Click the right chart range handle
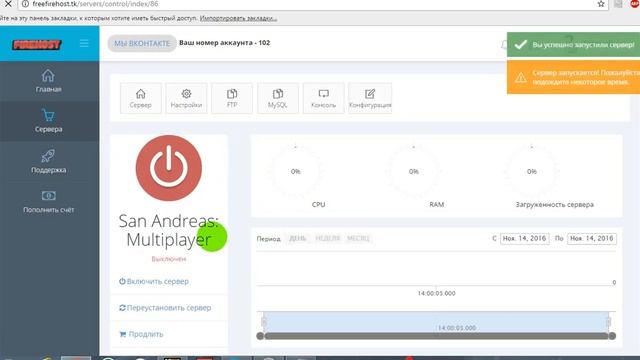640x360 pixels. pos(609,322)
